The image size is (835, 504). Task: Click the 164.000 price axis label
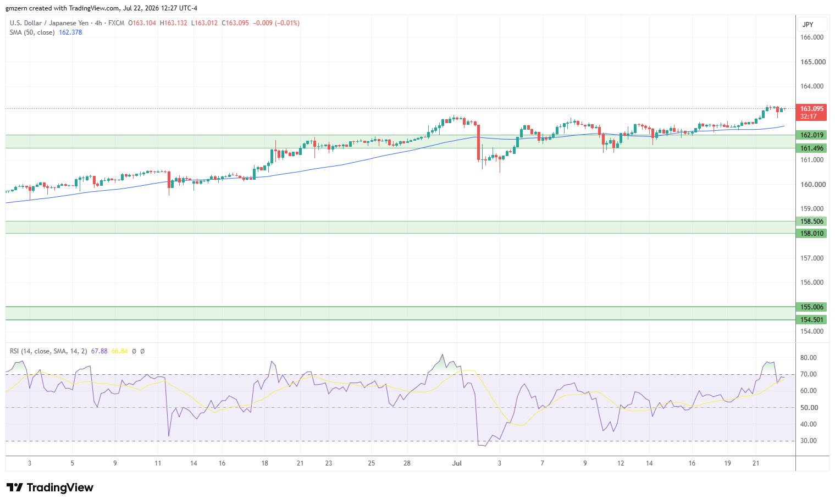point(812,86)
